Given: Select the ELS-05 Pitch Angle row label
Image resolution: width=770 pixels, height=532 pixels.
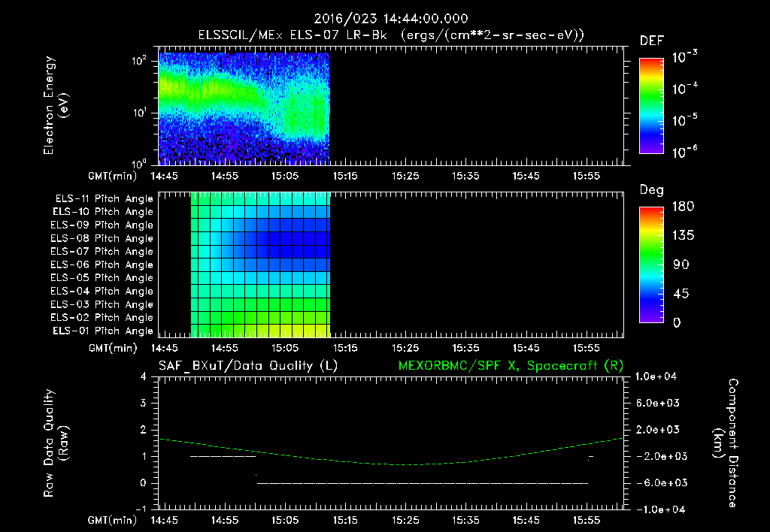Looking at the screenshot, I should [102, 278].
